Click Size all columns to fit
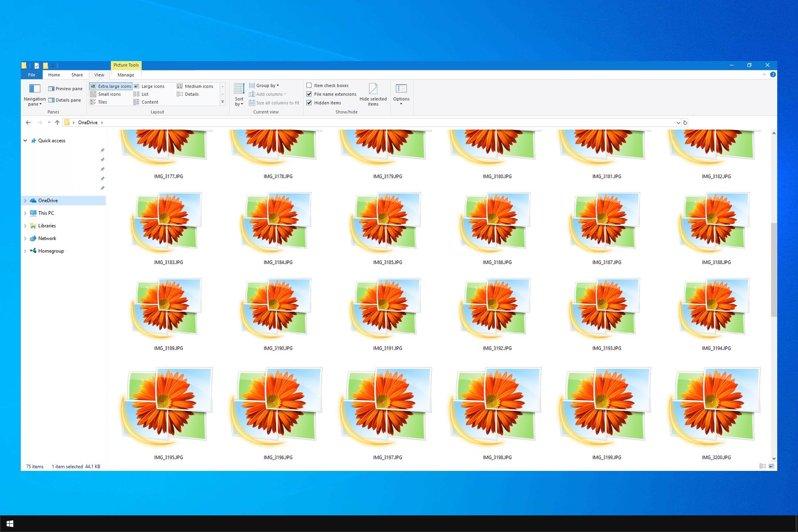 pos(274,103)
